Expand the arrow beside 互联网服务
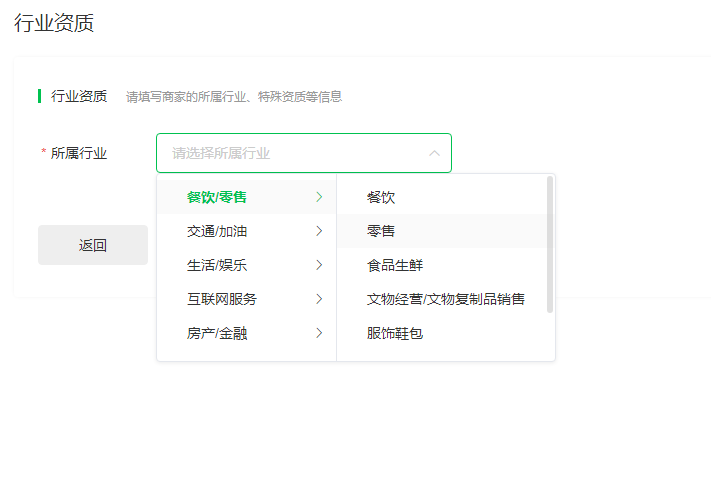 [319, 299]
